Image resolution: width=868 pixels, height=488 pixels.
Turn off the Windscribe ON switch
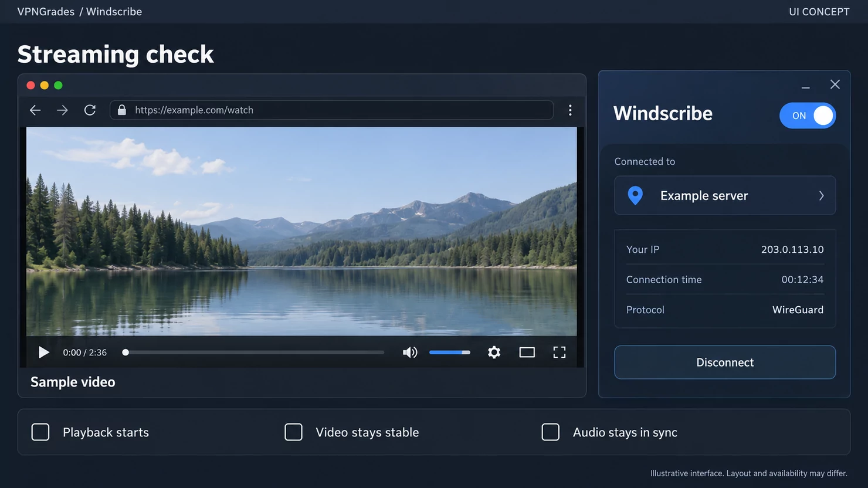pyautogui.click(x=808, y=116)
